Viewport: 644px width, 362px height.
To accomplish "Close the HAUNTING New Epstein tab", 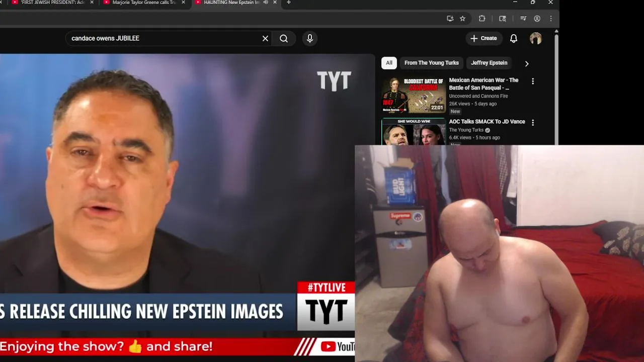I will pos(275,3).
